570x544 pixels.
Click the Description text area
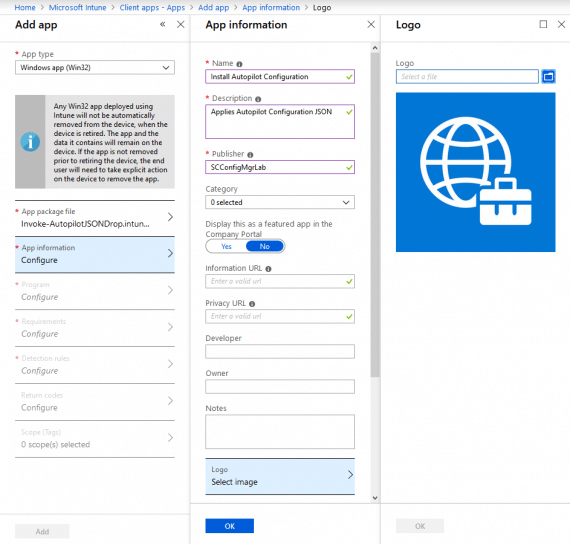pyautogui.click(x=280, y=121)
